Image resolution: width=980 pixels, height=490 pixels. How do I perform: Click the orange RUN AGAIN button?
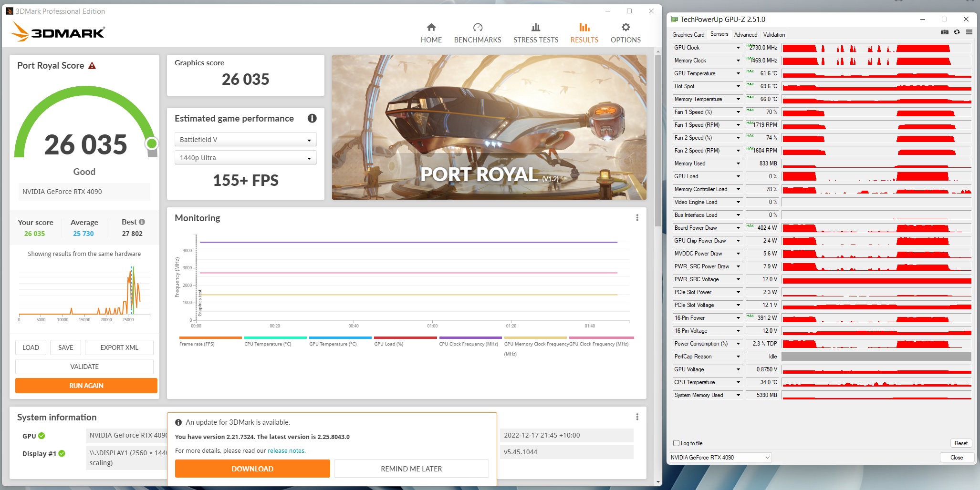pos(86,386)
